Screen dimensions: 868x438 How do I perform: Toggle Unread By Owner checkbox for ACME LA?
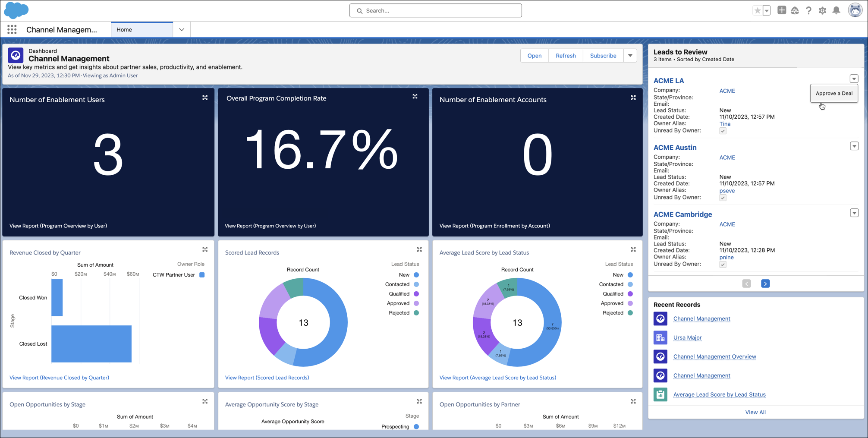click(x=723, y=131)
